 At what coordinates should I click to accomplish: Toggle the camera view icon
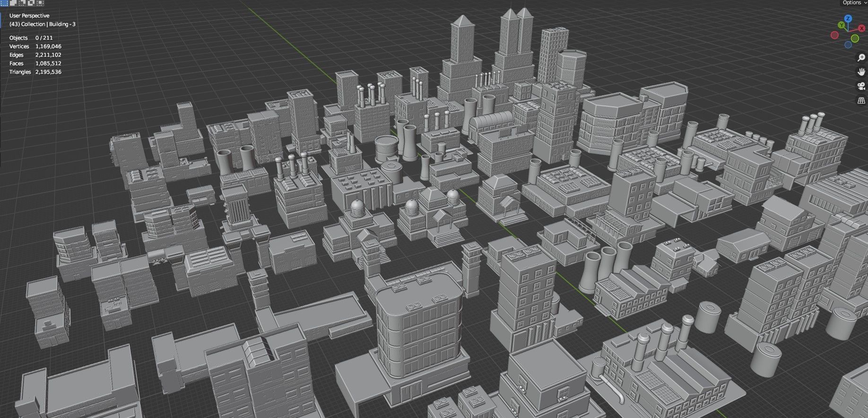point(861,86)
